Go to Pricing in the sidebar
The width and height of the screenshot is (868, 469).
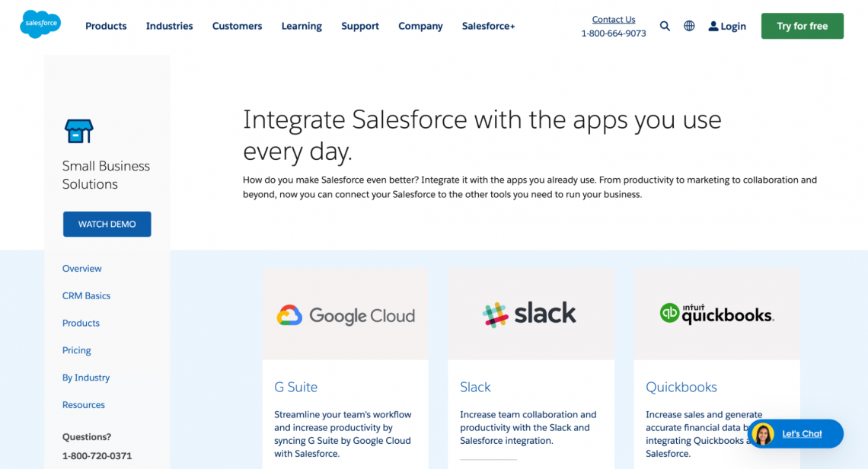point(77,350)
